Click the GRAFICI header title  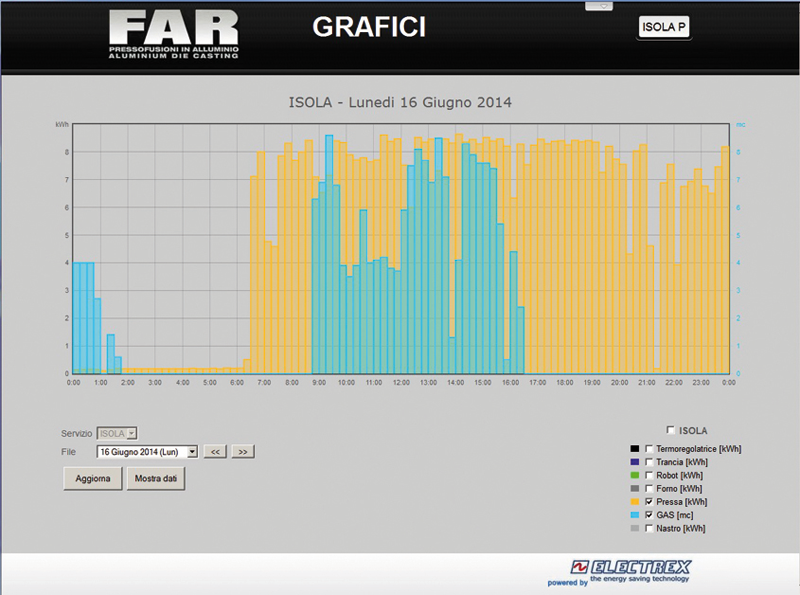(x=369, y=28)
